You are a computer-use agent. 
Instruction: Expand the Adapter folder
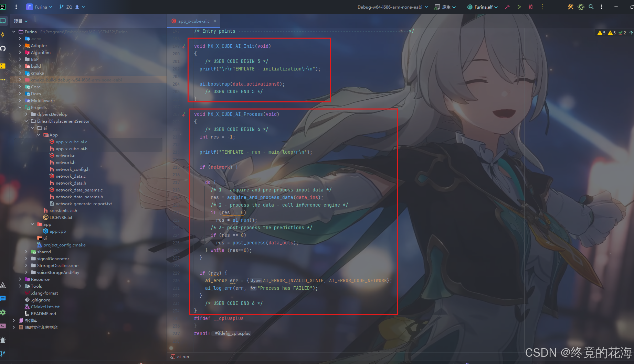pyautogui.click(x=20, y=45)
